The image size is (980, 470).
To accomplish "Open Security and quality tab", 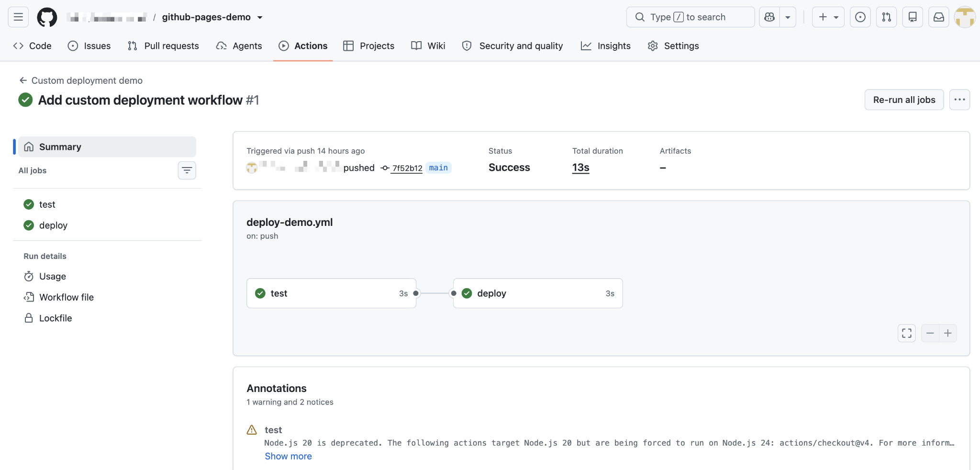I will 512,46.
